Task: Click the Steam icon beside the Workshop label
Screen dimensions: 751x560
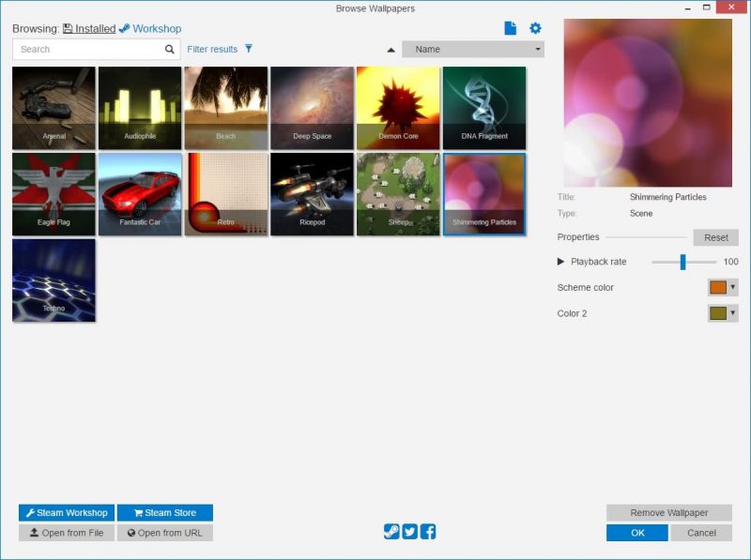Action: 123,28
